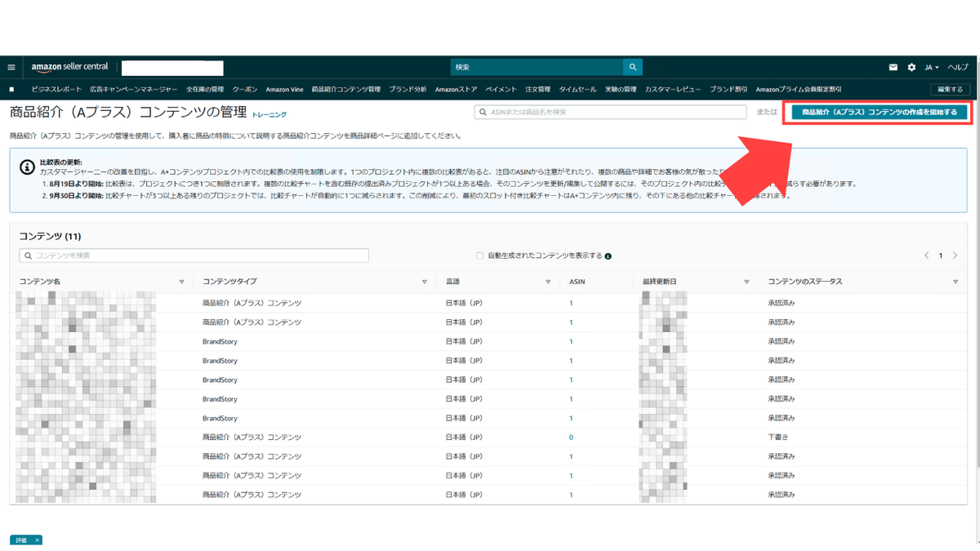Click the コンテンツのステータス header text
The image size is (980, 551).
pos(804,282)
